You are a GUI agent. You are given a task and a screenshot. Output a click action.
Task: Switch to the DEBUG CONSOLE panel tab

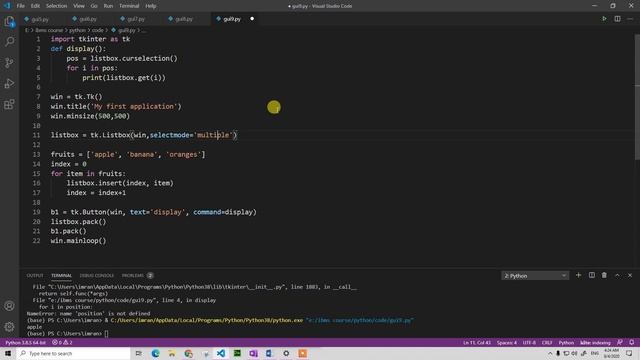(x=97, y=276)
